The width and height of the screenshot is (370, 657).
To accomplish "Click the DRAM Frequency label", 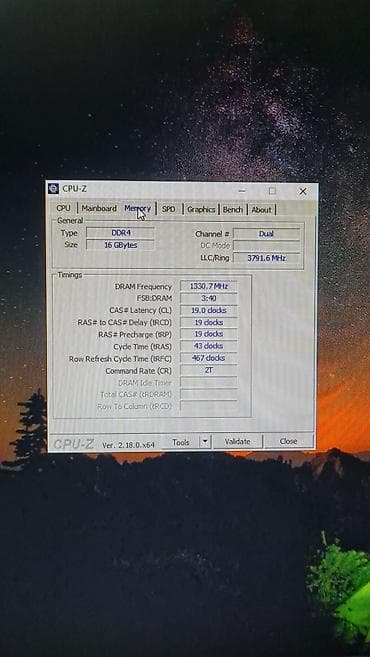I will pyautogui.click(x=143, y=287).
